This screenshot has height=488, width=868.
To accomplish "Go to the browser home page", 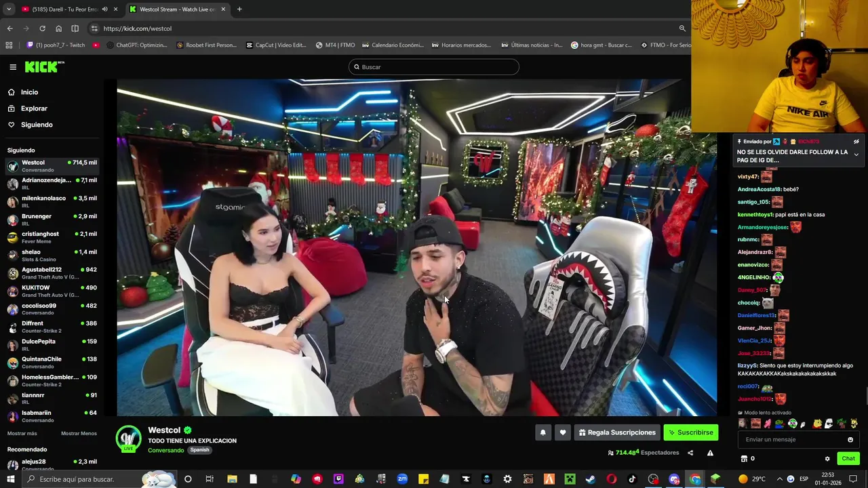I will click(x=58, y=28).
